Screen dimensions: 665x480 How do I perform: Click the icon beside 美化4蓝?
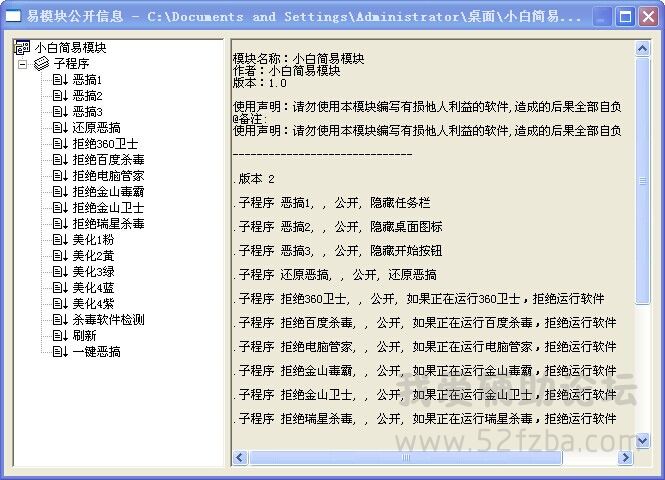click(x=60, y=287)
